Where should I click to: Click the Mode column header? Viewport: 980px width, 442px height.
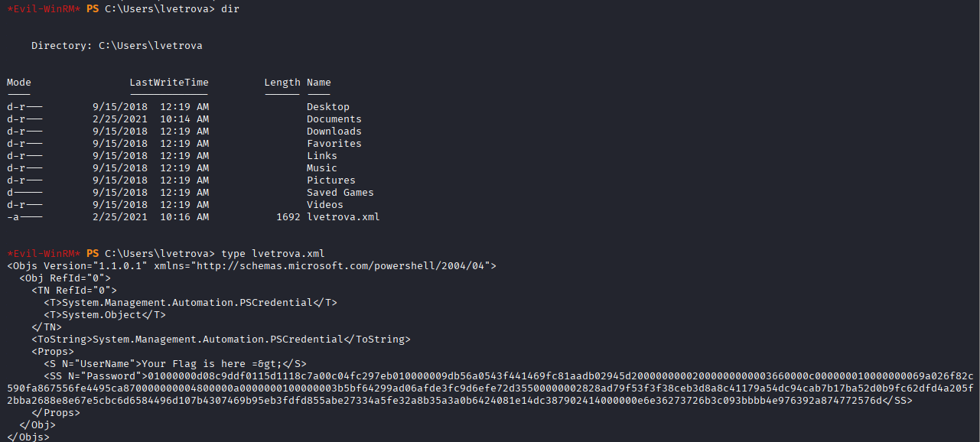pyautogui.click(x=19, y=83)
